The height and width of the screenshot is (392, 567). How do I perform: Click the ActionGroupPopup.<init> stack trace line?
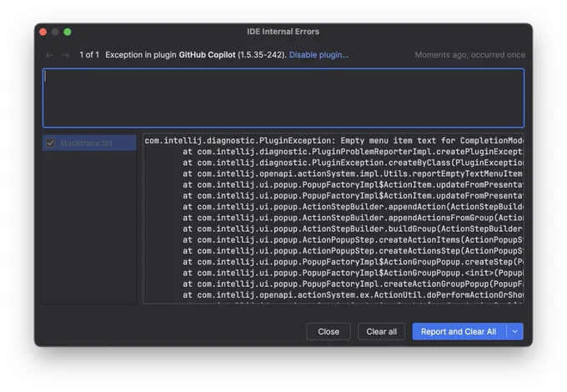[353, 273]
